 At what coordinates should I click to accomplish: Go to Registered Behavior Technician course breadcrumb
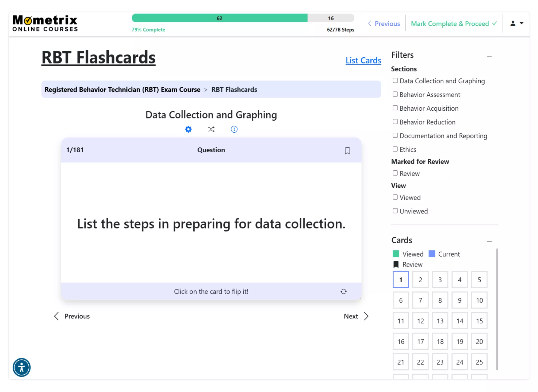coord(122,90)
